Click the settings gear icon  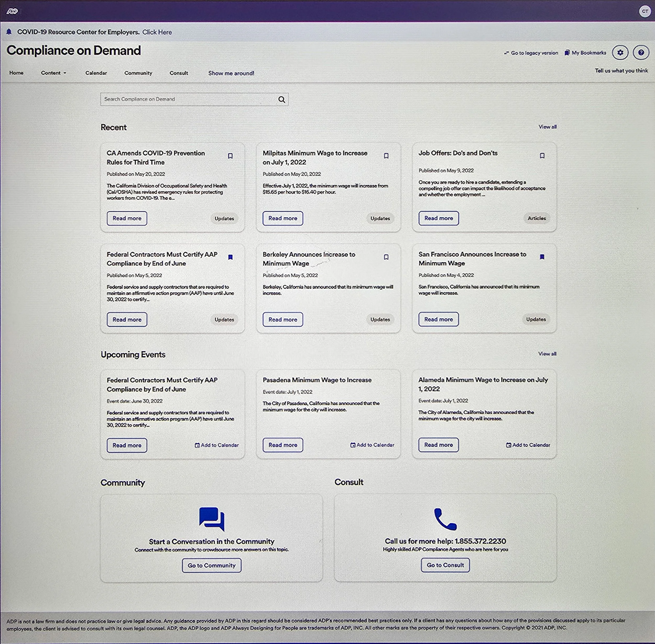click(x=620, y=53)
